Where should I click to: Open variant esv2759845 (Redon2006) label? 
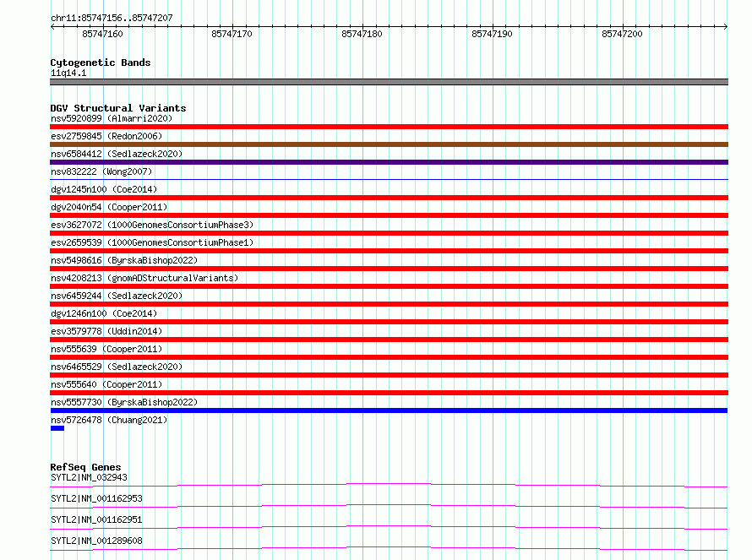tap(106, 136)
